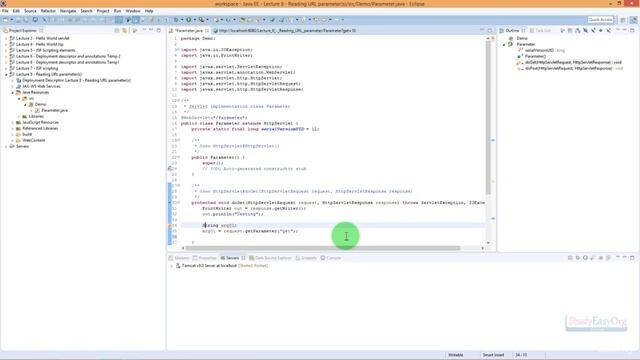The image size is (640, 360).
Task: Click the Run External Tools toolbar icon
Action: [x=202, y=20]
